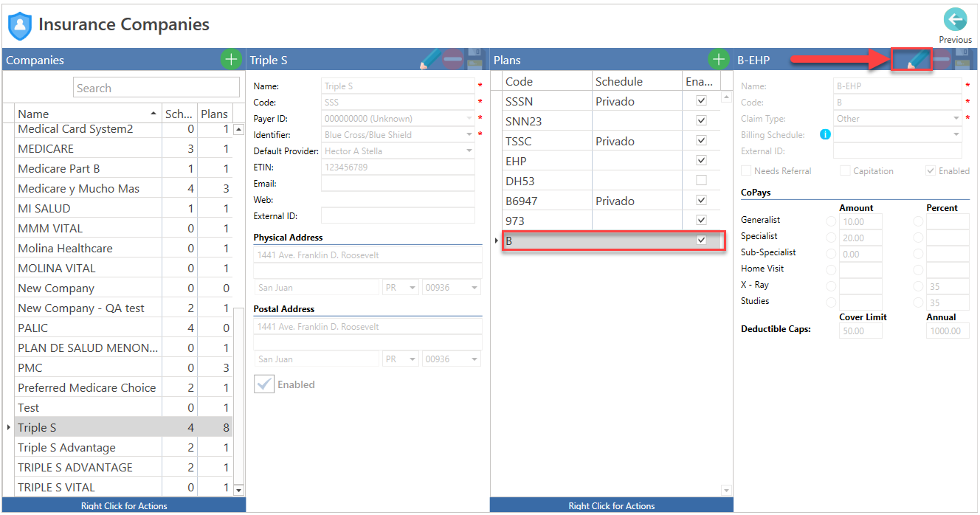Toggle Enabled checkbox for plan SNN23
Viewport: 980px width, 515px height.
[x=701, y=120]
